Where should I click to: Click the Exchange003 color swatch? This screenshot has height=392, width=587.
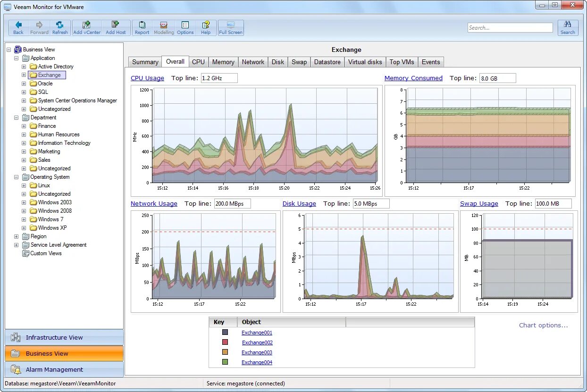coord(225,352)
